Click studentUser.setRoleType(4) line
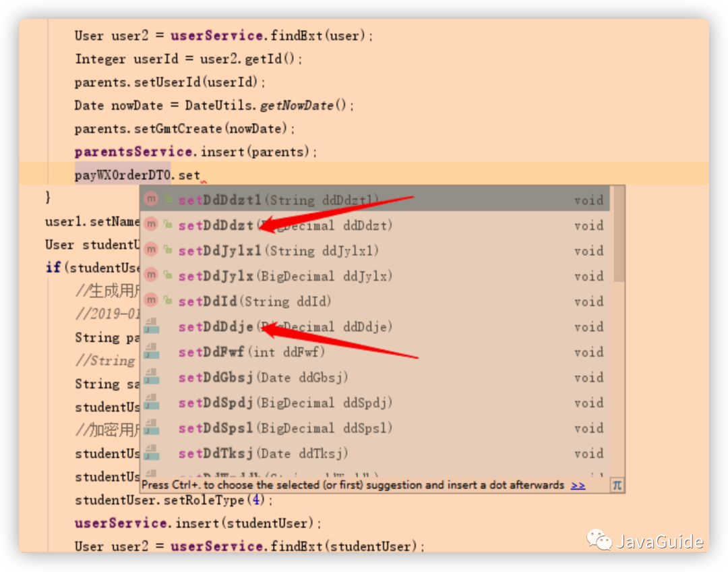728x572 pixels. pos(174,500)
